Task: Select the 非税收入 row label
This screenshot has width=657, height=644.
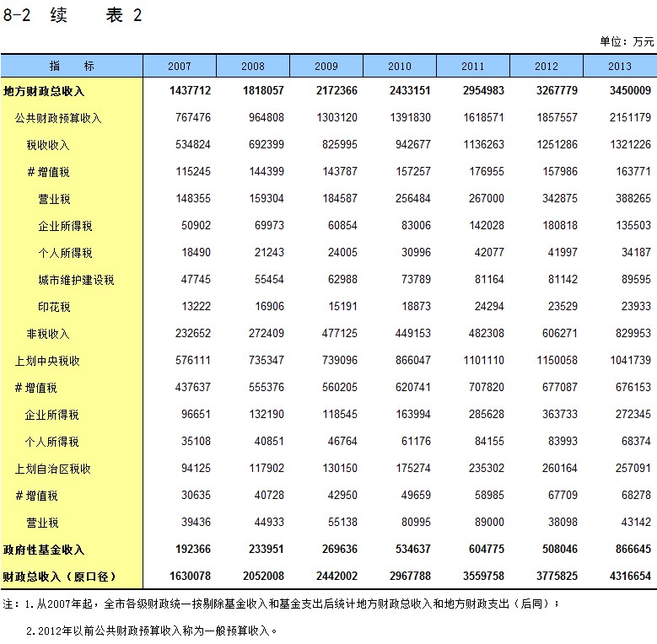Action: pyautogui.click(x=48, y=334)
